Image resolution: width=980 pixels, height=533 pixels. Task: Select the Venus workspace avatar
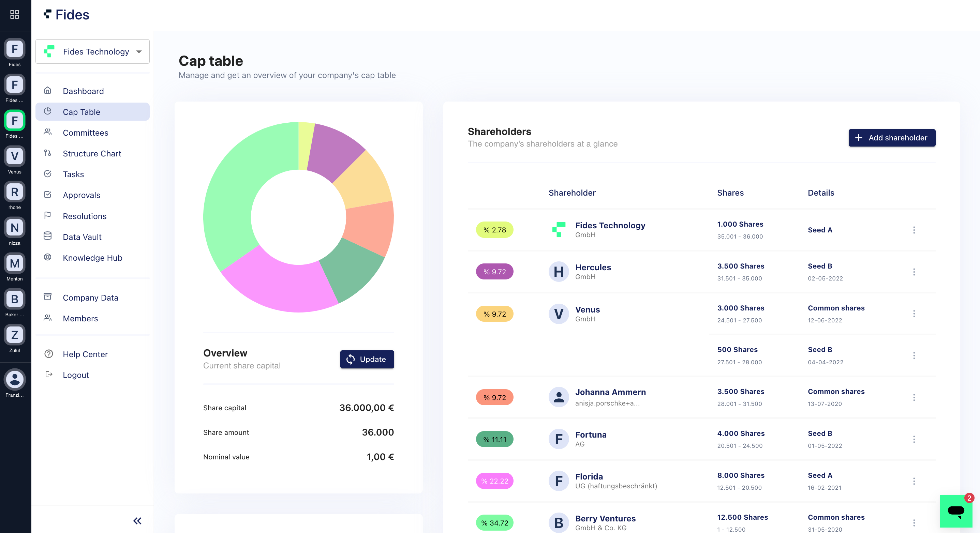click(x=14, y=156)
